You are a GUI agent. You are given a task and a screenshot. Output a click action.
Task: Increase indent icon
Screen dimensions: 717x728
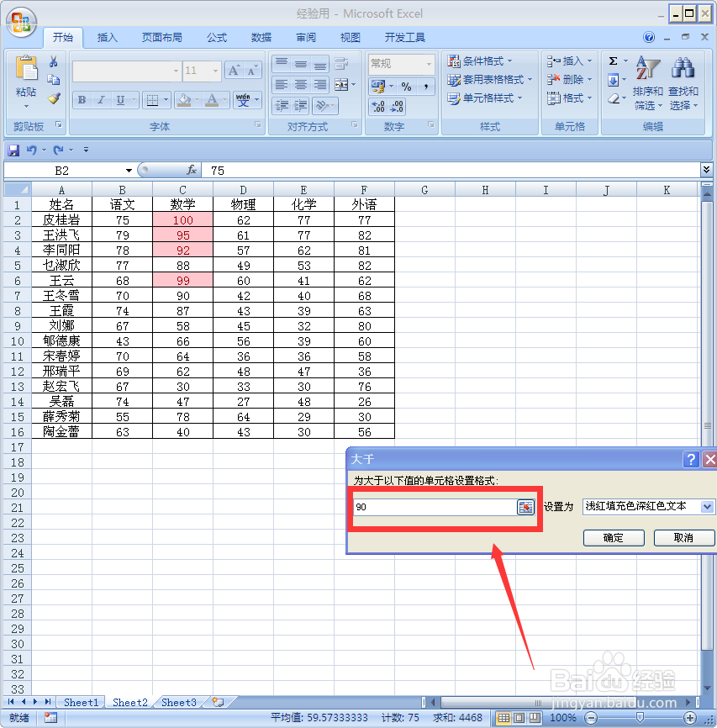tap(300, 106)
